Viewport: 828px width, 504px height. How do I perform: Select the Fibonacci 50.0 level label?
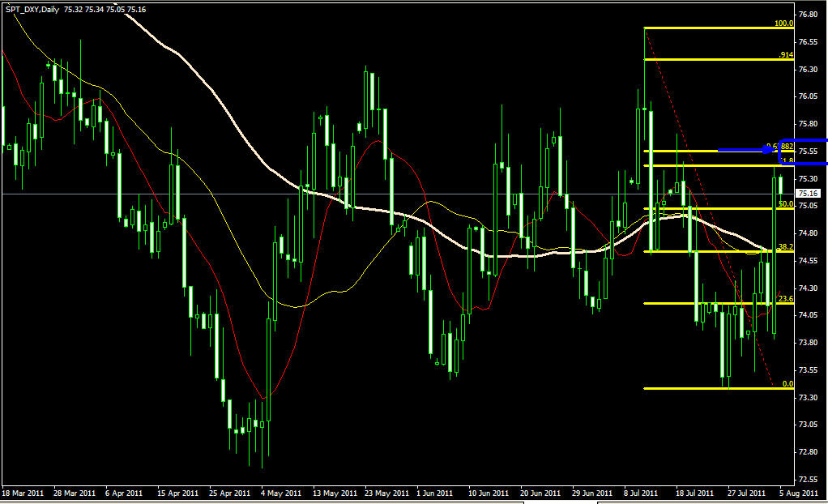[x=786, y=204]
